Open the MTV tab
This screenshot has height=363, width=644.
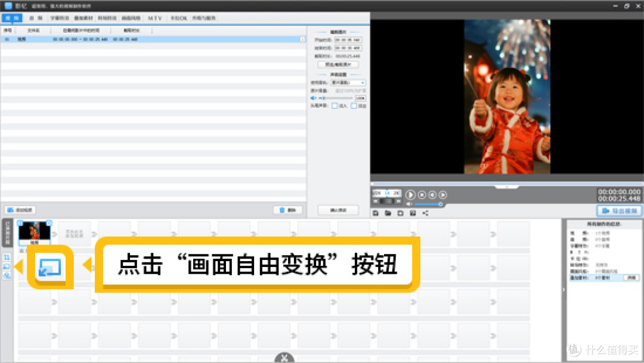pyautogui.click(x=155, y=18)
